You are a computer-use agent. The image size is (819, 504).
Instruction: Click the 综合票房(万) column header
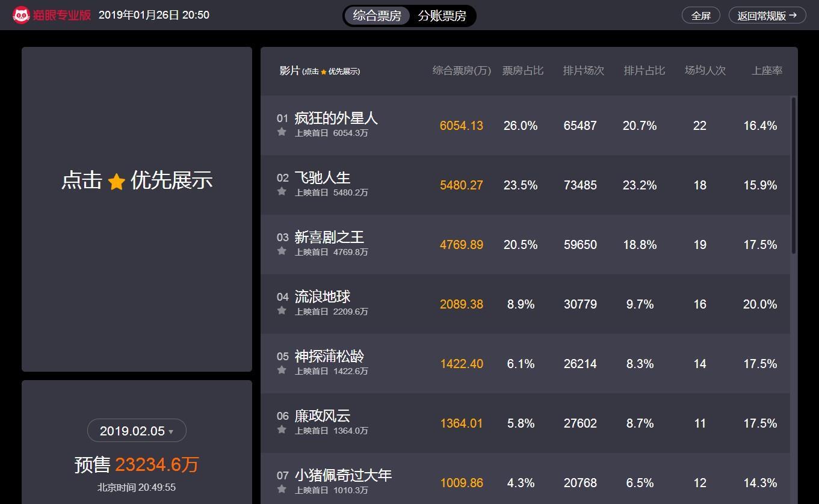[461, 70]
